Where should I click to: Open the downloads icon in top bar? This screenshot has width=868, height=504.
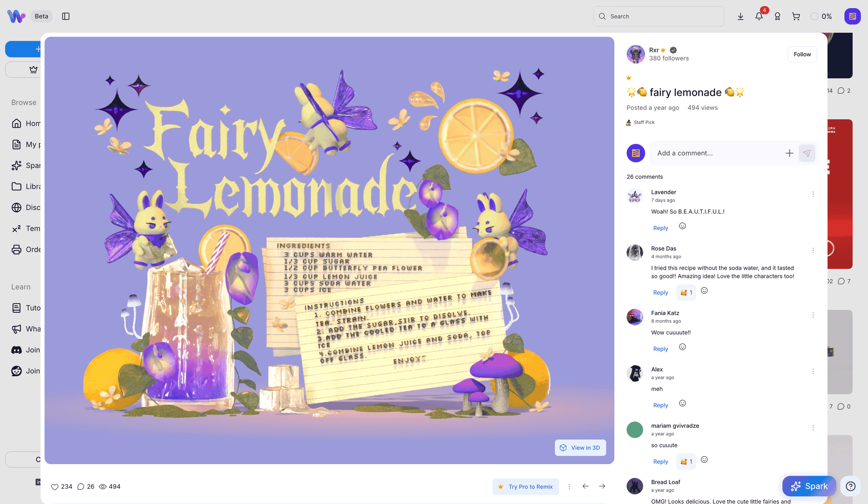[741, 16]
